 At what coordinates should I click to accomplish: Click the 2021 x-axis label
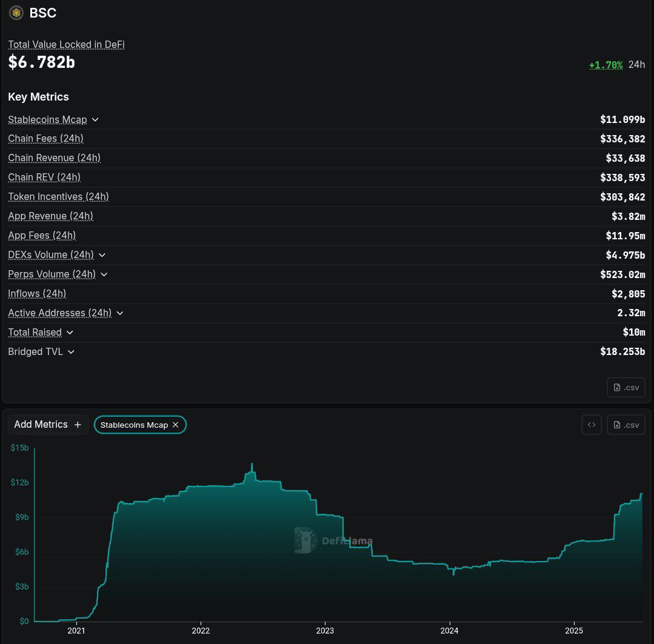pos(76,631)
